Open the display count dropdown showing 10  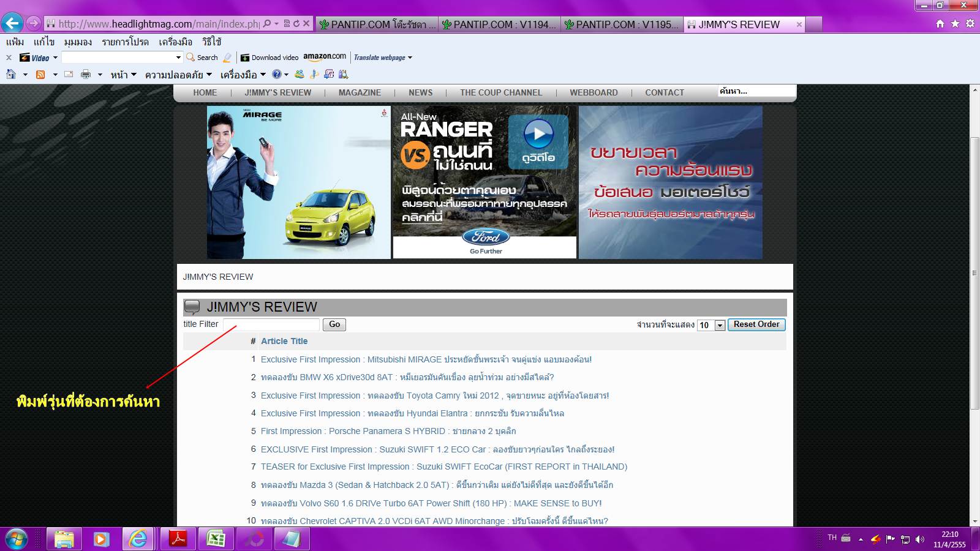711,325
